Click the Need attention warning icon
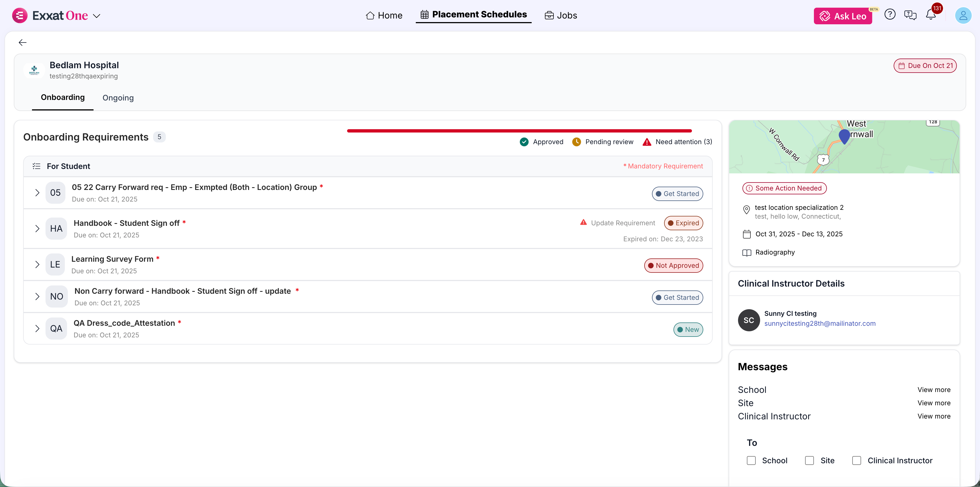This screenshot has width=980, height=487. (647, 142)
